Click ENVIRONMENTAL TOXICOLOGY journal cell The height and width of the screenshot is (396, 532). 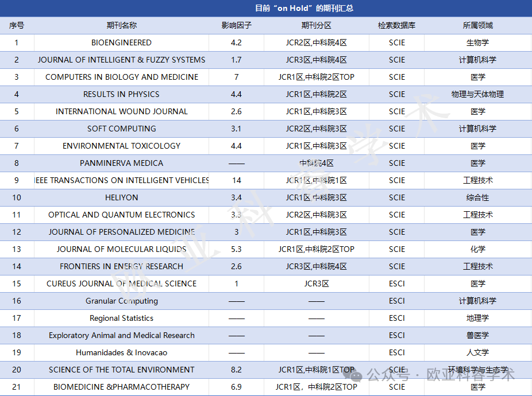pyautogui.click(x=121, y=146)
